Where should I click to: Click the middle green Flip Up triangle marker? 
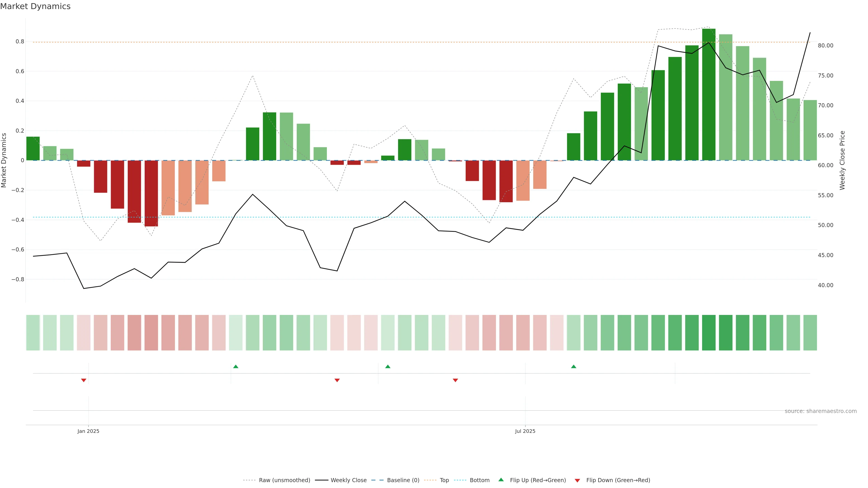coord(387,366)
